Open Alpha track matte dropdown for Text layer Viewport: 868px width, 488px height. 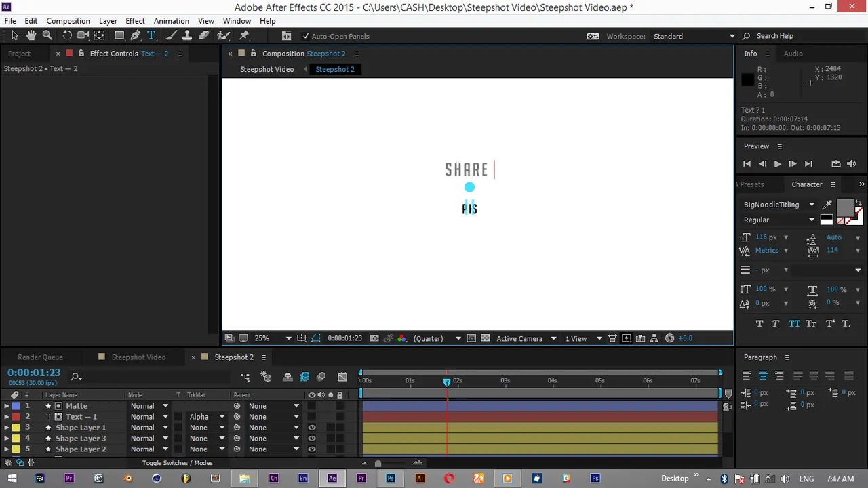click(x=207, y=417)
